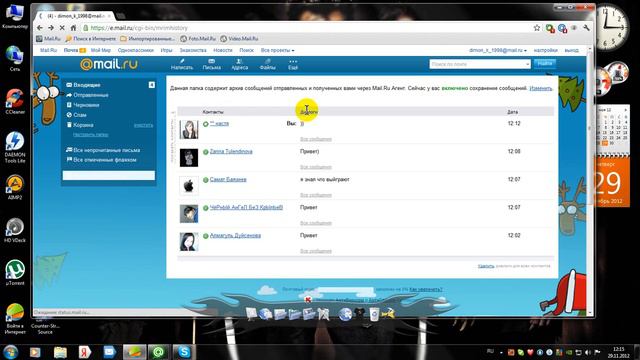The height and width of the screenshot is (360, 640).
Task: Open the Поиск в Интернете bookmark
Action: [91, 39]
